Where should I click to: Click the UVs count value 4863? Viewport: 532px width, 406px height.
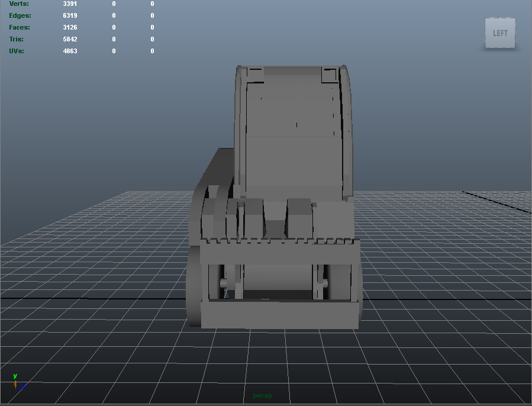coord(70,51)
